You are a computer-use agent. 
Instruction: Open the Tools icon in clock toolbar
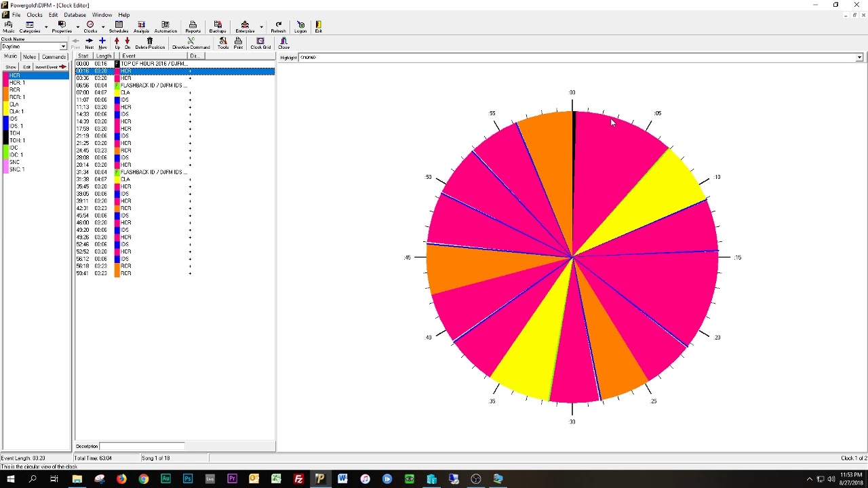222,43
